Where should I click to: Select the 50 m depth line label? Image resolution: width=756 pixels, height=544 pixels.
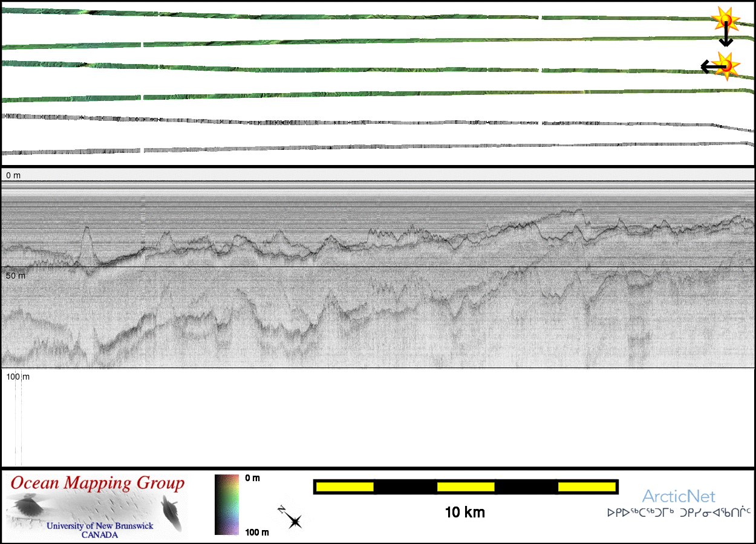[x=16, y=276]
